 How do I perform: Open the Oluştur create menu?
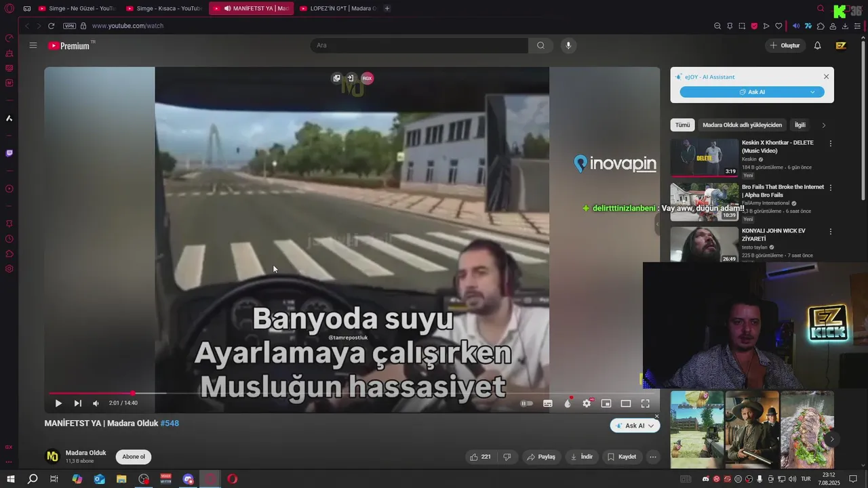tap(785, 45)
